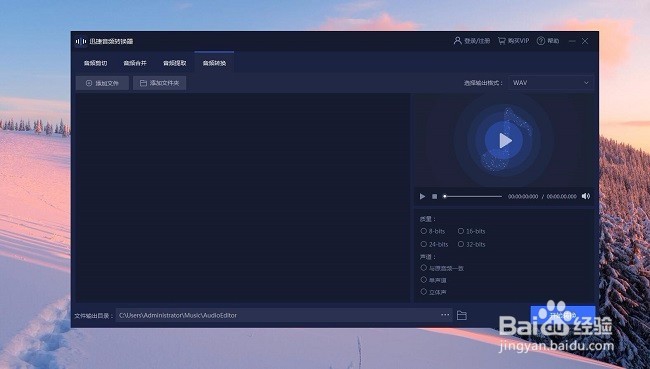650x369 pixels.
Task: Close the audio converter window
Action: click(x=585, y=41)
